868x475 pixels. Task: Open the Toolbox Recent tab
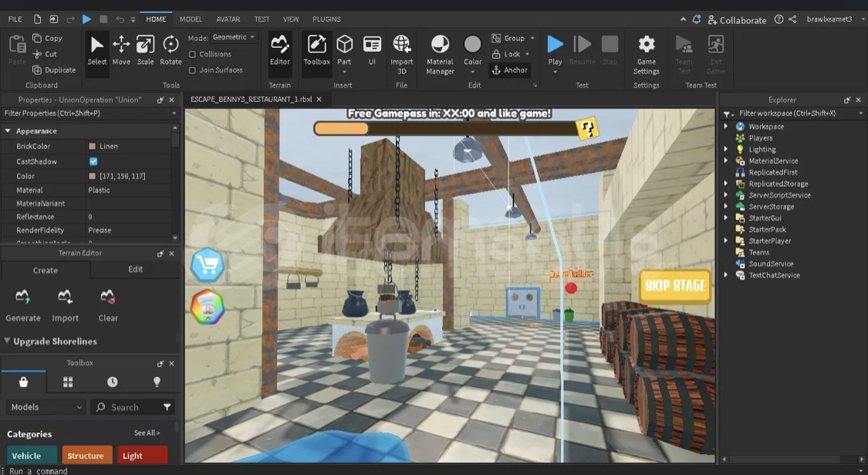coord(113,382)
